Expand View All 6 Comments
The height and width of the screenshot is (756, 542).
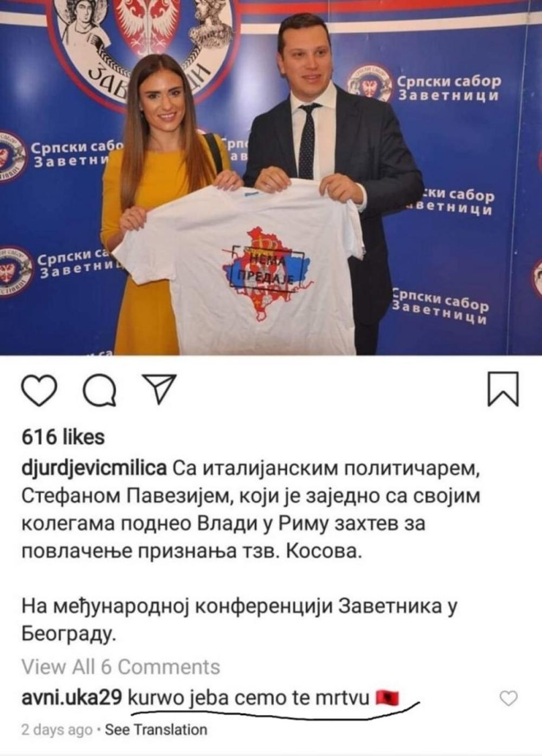click(121, 667)
